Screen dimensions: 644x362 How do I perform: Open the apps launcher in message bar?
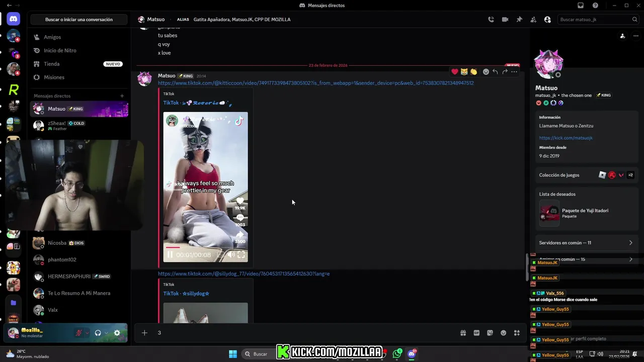point(517,333)
